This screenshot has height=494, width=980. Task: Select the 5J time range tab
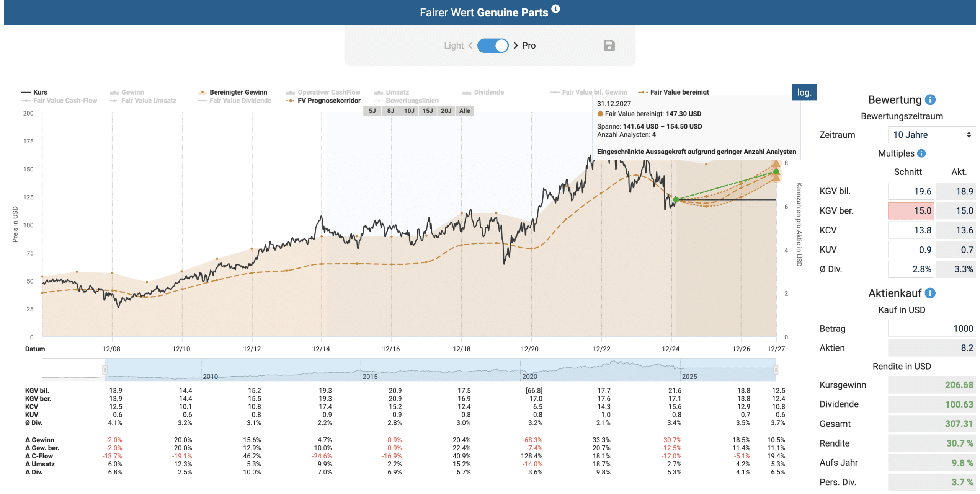click(x=372, y=111)
